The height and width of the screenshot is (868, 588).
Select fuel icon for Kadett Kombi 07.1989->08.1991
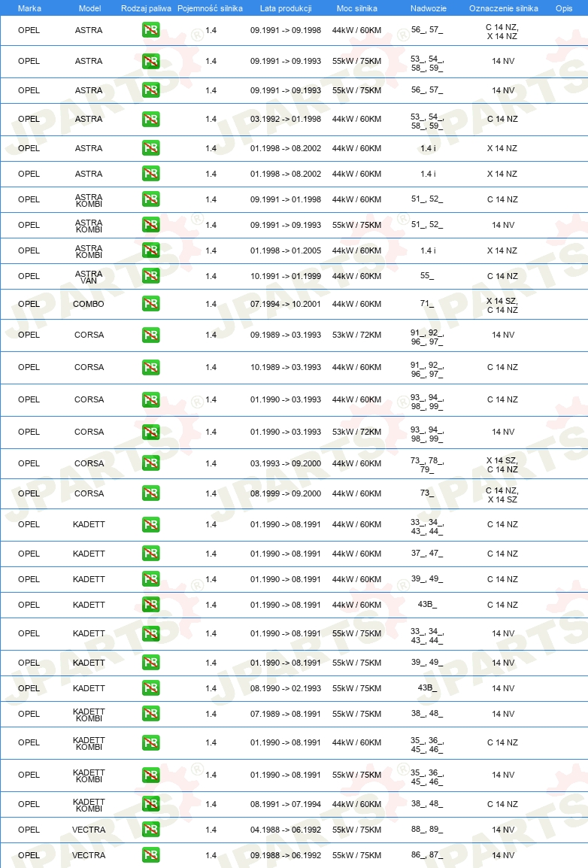[x=150, y=714]
